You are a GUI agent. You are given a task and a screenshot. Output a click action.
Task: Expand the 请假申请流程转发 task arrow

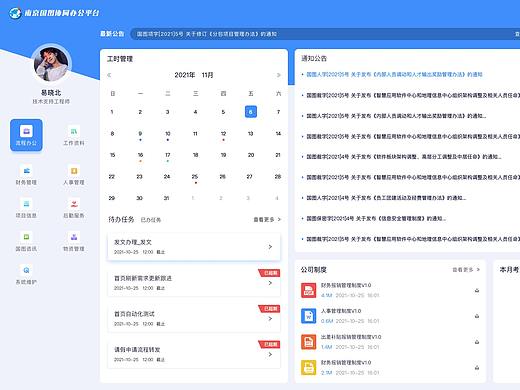click(270, 354)
